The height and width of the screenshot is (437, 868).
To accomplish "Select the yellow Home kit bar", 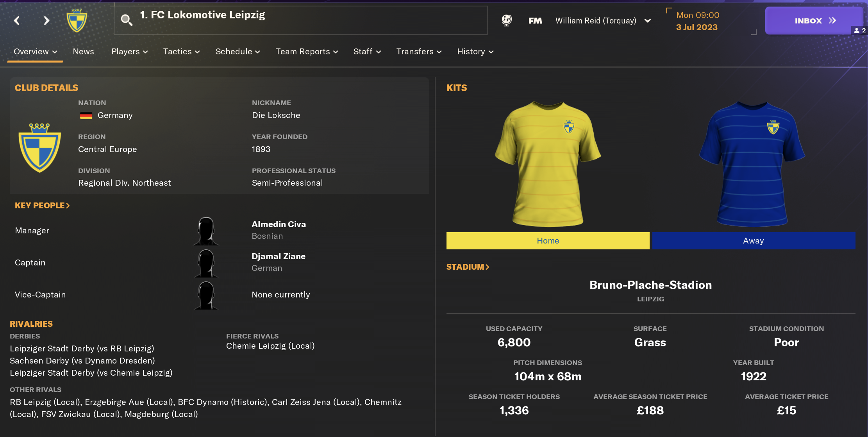I will (x=548, y=241).
